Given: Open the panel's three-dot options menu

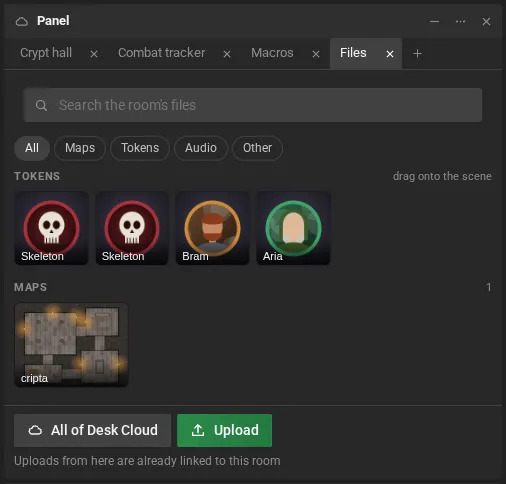Looking at the screenshot, I should click(460, 22).
